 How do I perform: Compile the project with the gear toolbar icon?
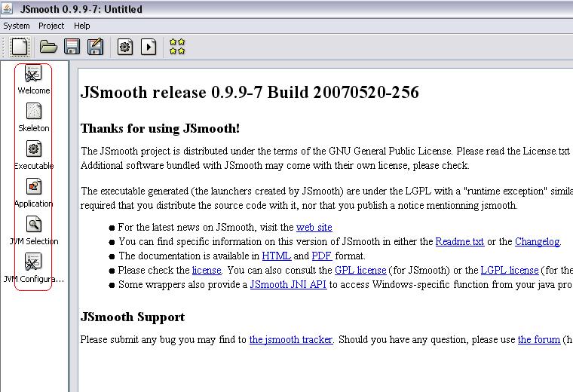[125, 47]
